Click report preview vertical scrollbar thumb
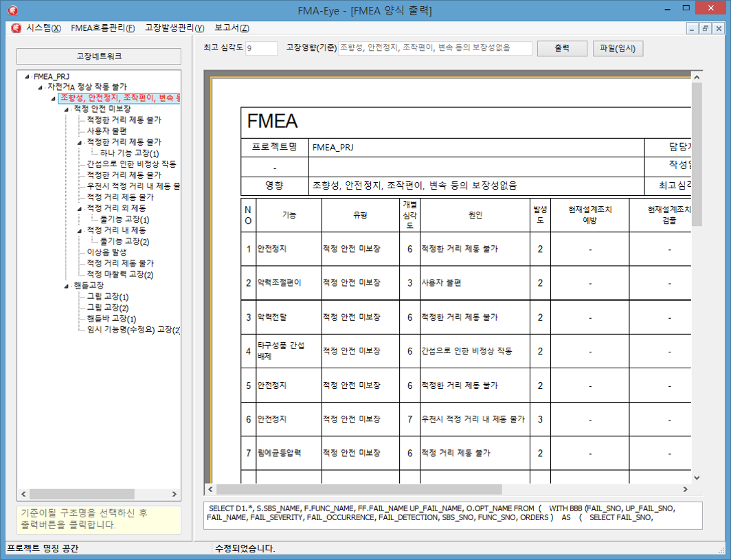731x560 pixels. coord(697,155)
